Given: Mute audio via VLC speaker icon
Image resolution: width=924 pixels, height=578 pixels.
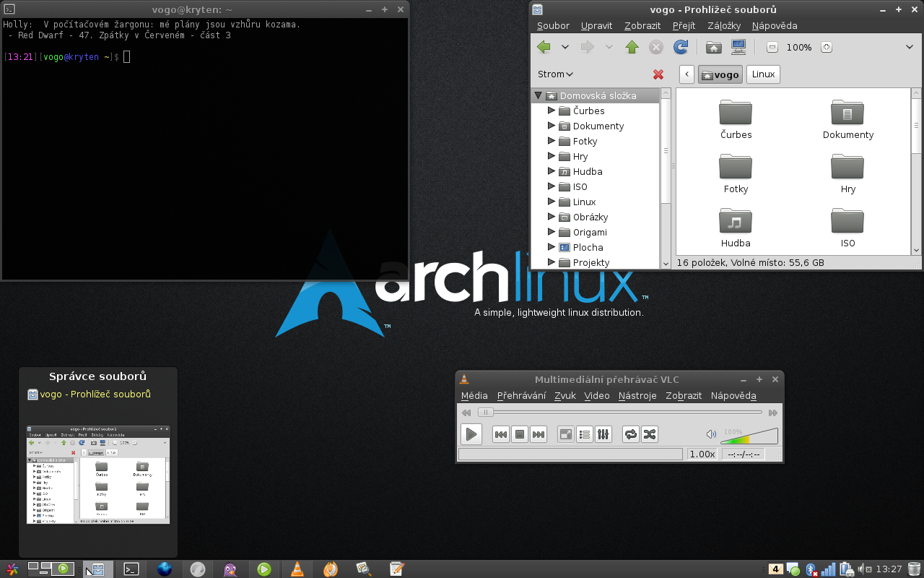Looking at the screenshot, I should point(711,434).
